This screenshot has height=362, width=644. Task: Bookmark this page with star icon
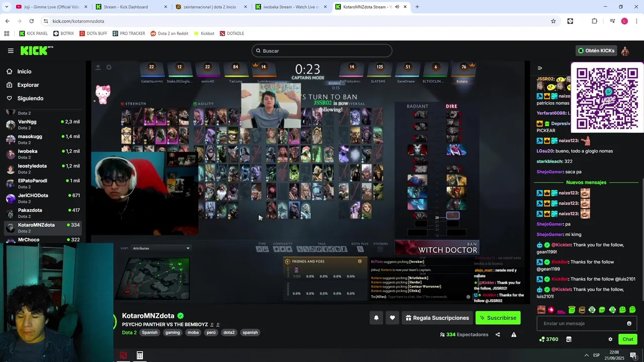tap(553, 21)
